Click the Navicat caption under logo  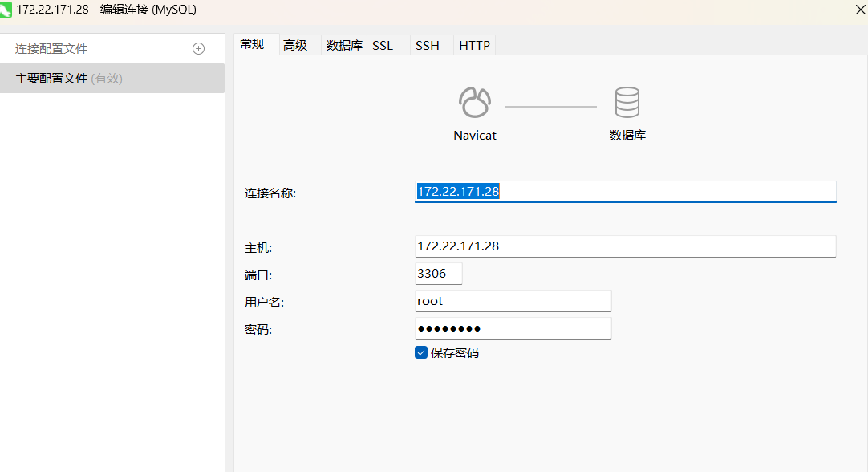[x=474, y=135]
